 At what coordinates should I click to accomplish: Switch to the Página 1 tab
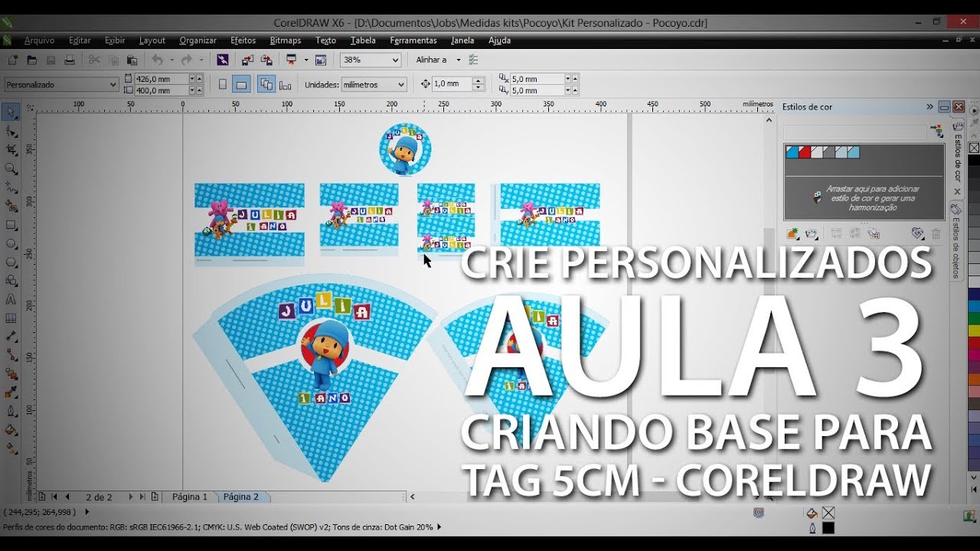click(189, 497)
